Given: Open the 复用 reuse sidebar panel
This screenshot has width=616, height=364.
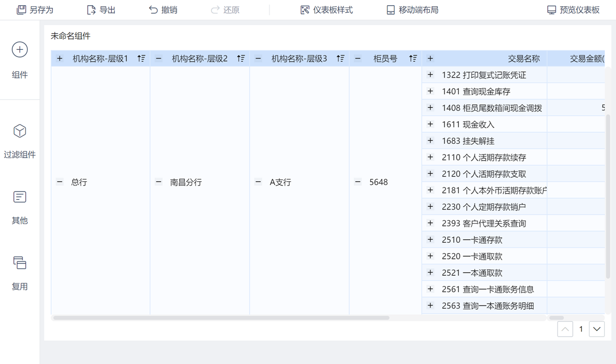Looking at the screenshot, I should (20, 273).
